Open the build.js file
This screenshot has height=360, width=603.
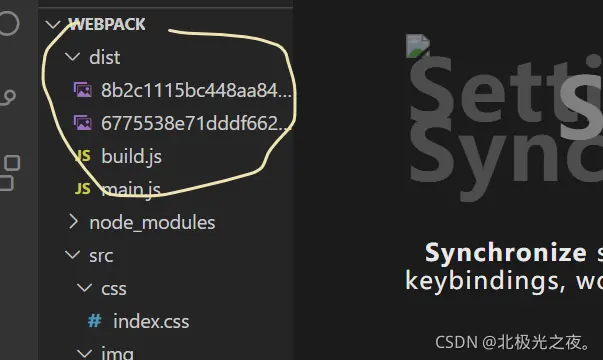click(132, 156)
